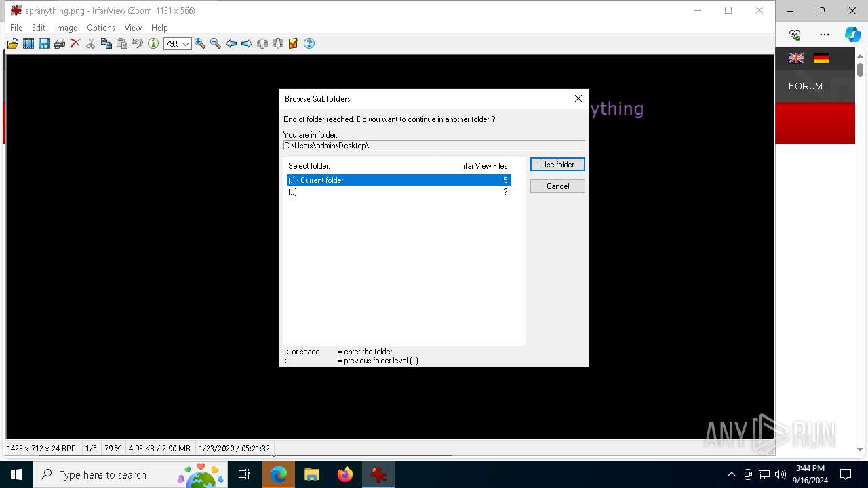Screen dimensions: 868x488
Task: Show the green Image Information icon
Action: click(x=153, y=43)
